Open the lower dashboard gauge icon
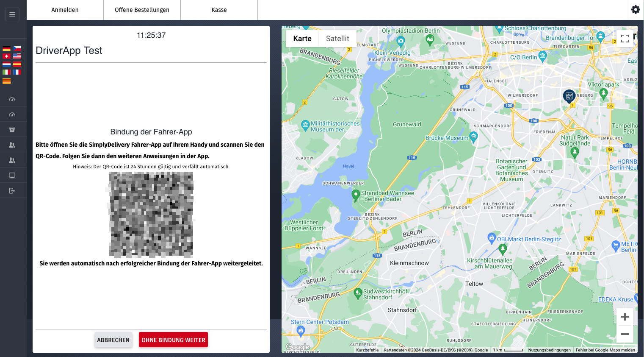 click(x=12, y=114)
